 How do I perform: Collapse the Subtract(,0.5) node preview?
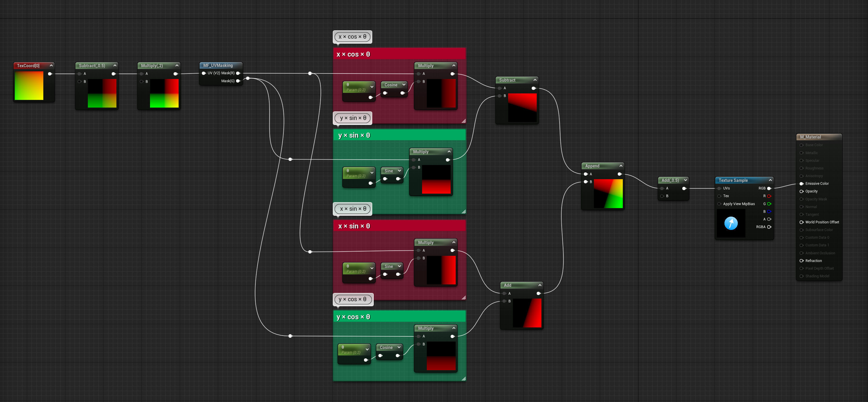(x=115, y=65)
